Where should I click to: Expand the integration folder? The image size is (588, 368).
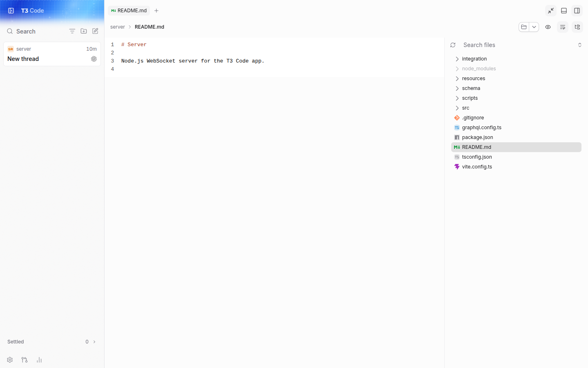pos(516,59)
